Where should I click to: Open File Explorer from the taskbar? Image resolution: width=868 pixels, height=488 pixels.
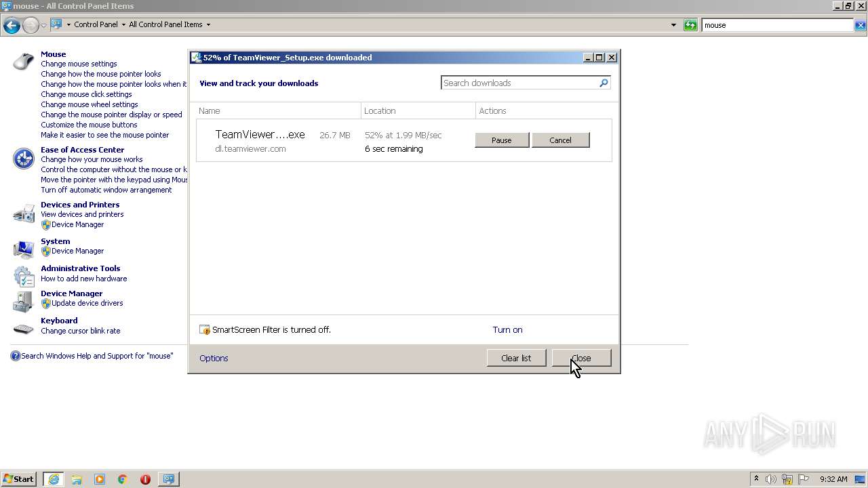[x=77, y=479]
